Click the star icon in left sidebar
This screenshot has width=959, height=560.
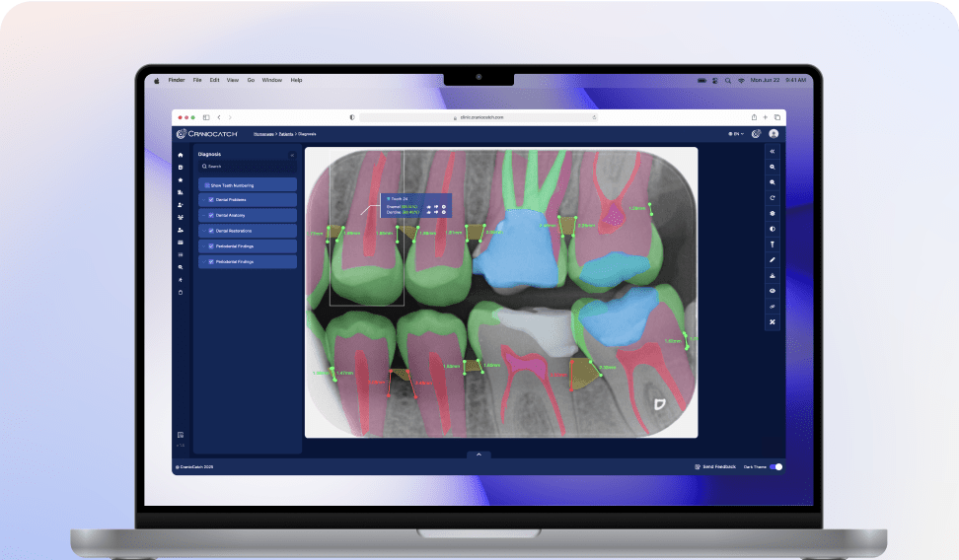(181, 180)
